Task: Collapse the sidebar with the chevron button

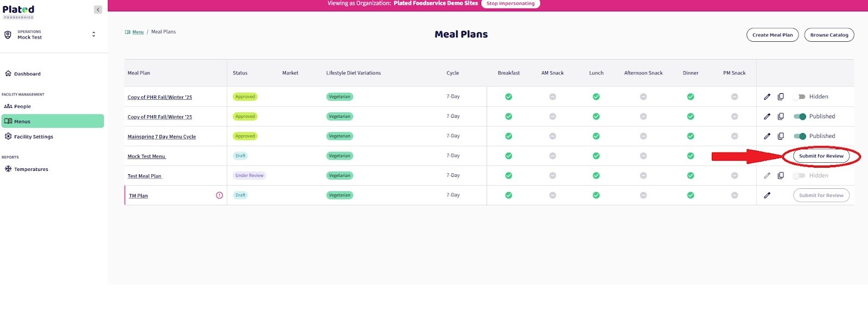Action: pos(98,10)
